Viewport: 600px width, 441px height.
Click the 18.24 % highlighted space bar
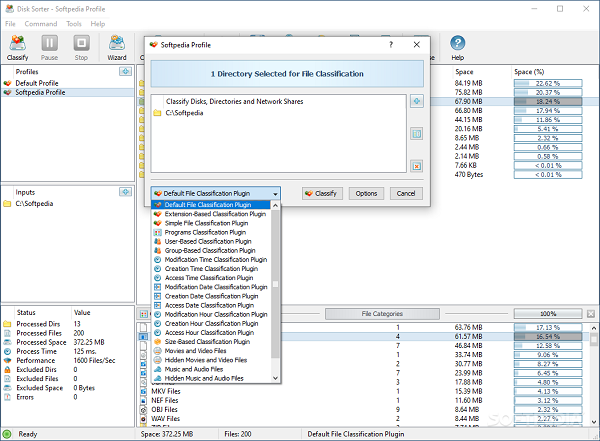[x=548, y=101]
